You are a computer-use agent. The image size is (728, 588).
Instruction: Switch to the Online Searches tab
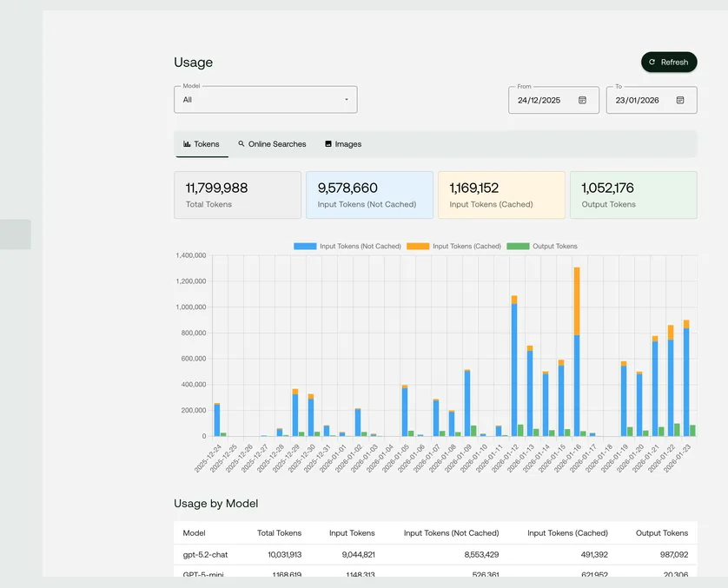pos(276,144)
